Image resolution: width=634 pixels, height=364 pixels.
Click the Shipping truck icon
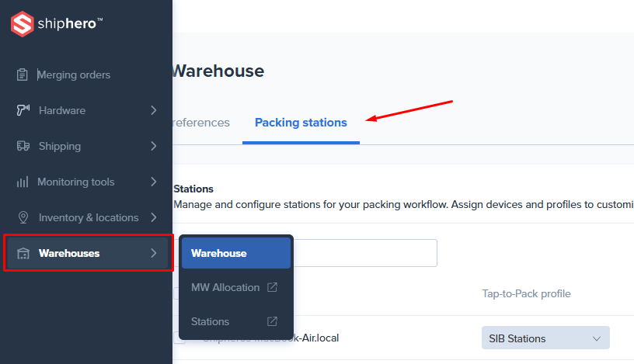point(23,146)
